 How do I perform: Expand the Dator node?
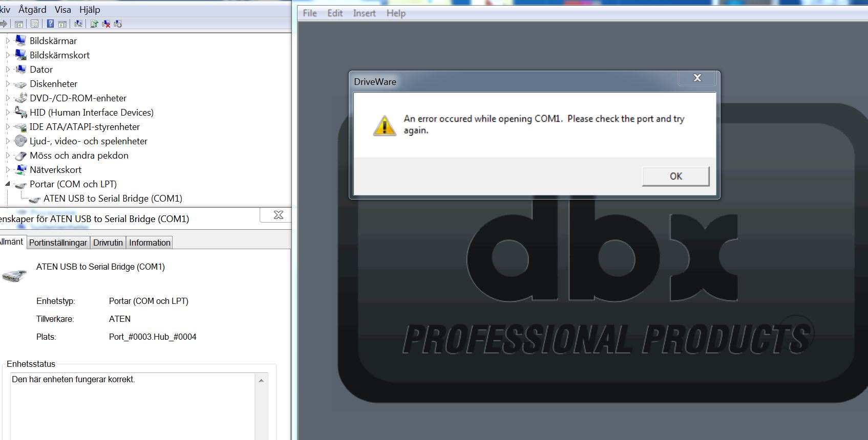coord(8,69)
